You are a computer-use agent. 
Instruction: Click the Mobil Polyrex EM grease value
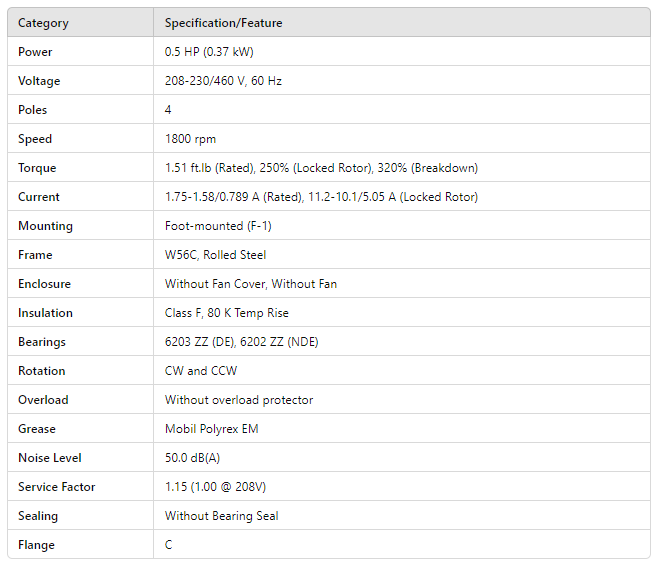click(211, 429)
